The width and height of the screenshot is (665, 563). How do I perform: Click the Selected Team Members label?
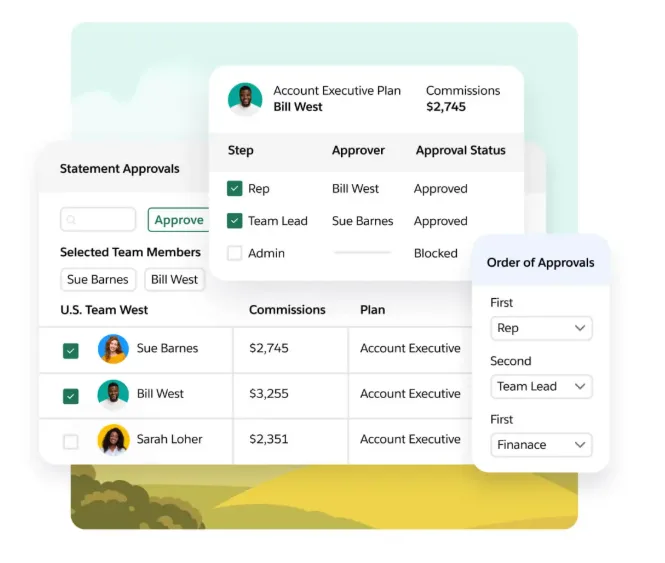(130, 252)
